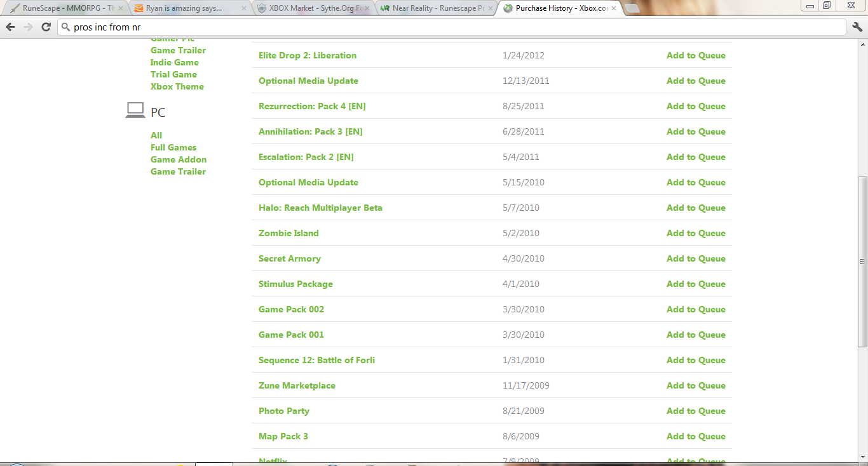Open Full Games under PC
The width and height of the screenshot is (868, 466).
coord(173,147)
